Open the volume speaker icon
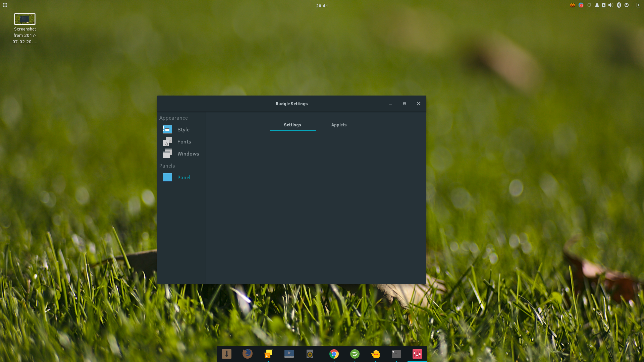The height and width of the screenshot is (362, 644). coord(611,5)
